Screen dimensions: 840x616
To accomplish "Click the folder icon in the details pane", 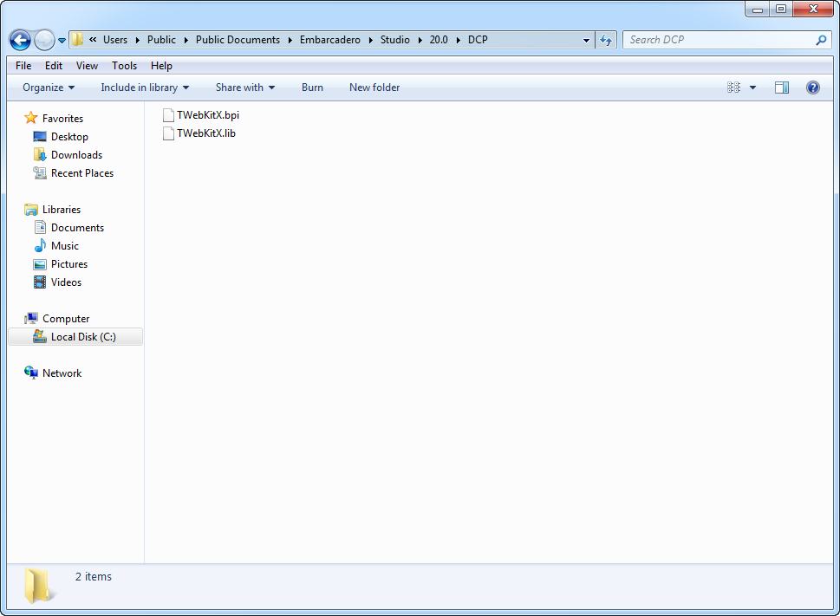I will (x=40, y=586).
